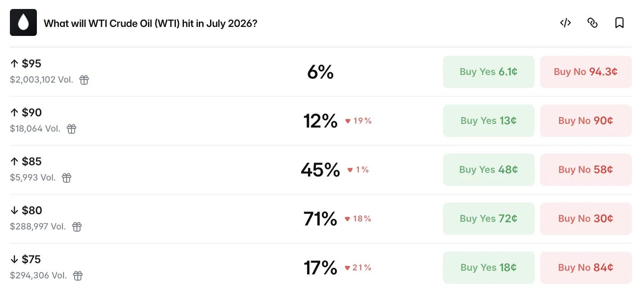Buy No at 94.3¢ for $95
This screenshot has width=644, height=291.
click(x=586, y=72)
